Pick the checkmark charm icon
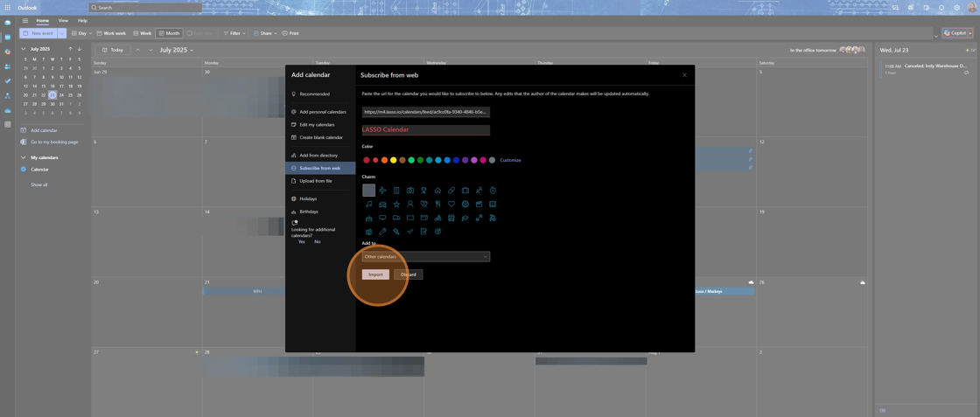This screenshot has width=980, height=417. pos(410,232)
